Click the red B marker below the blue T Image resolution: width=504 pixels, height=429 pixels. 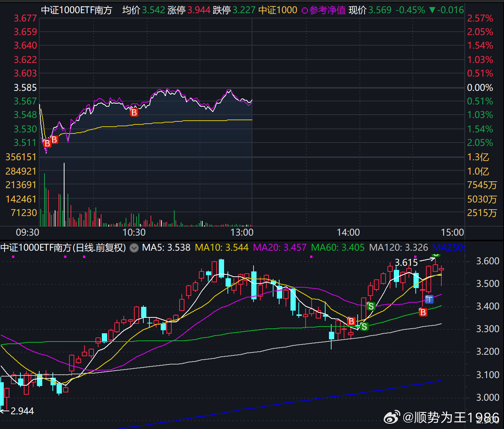[423, 312]
